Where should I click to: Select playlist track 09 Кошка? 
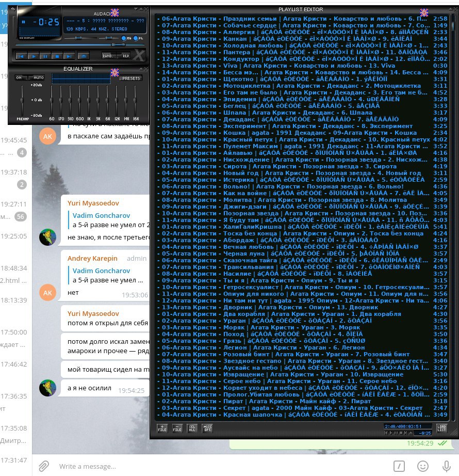click(302, 133)
